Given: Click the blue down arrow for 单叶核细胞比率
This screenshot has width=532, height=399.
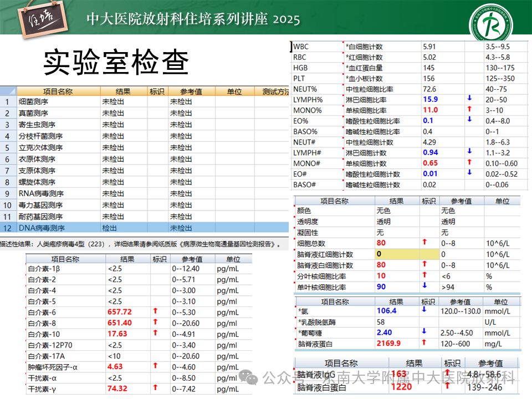Looking at the screenshot, I should 424,287.
